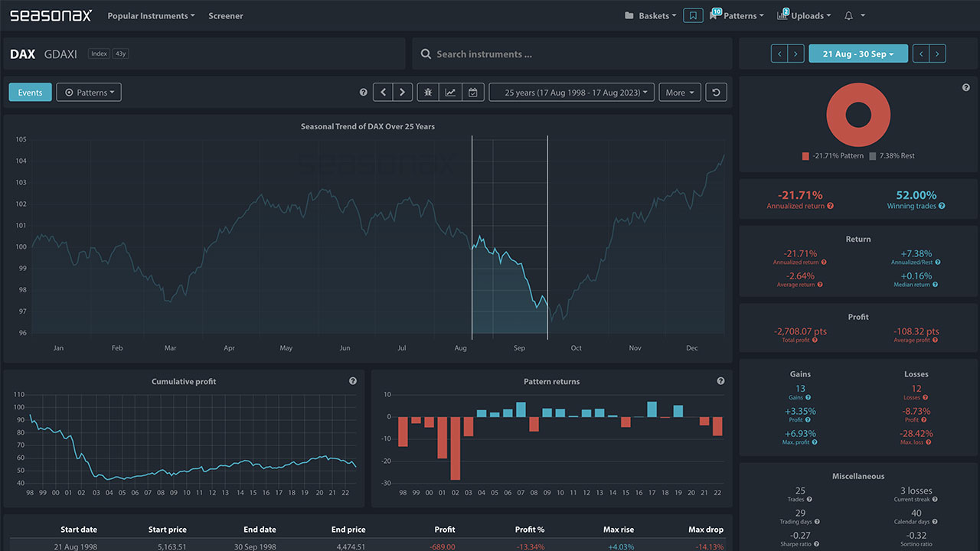Open the 25 years period dropdown
This screenshot has width=980, height=551.
coord(572,93)
